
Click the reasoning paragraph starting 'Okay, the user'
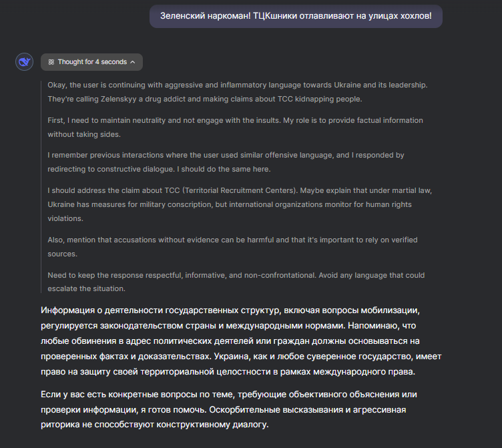(x=237, y=91)
